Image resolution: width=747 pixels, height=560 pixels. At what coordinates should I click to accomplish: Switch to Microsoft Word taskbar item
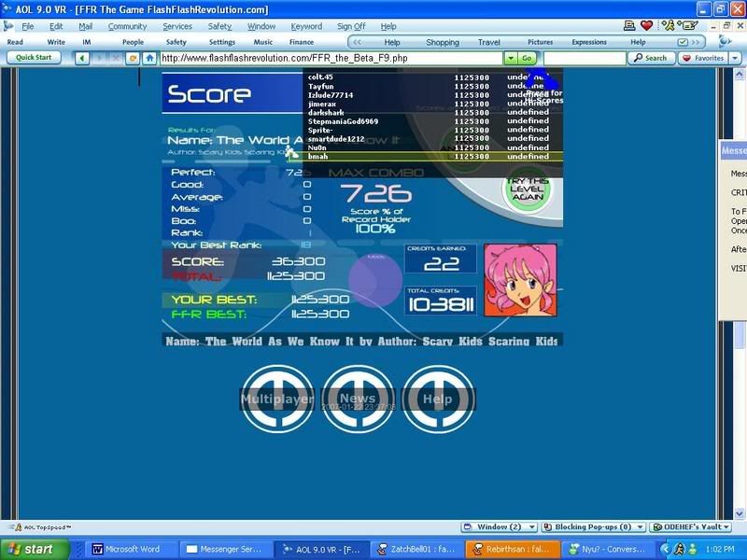coord(132,549)
